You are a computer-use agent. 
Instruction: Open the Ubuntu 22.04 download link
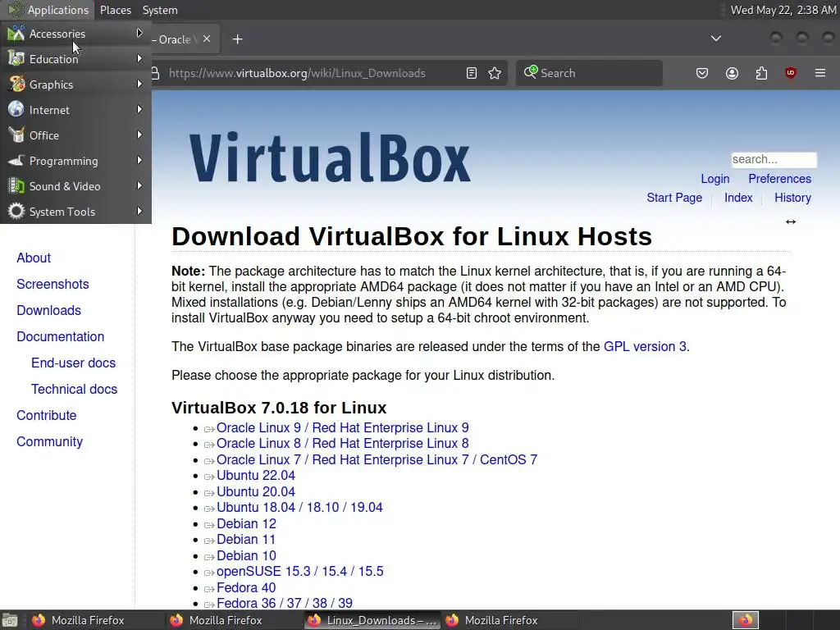point(256,475)
